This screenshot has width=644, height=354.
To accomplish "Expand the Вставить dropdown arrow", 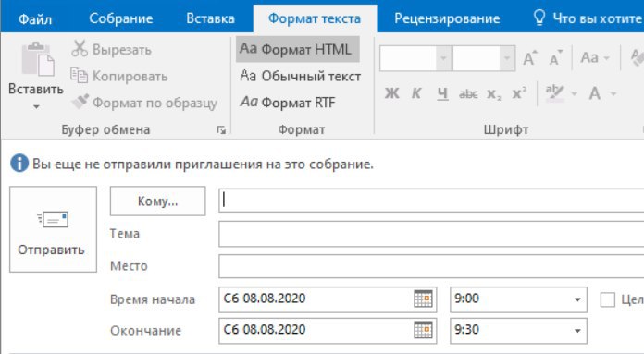I will (x=36, y=107).
